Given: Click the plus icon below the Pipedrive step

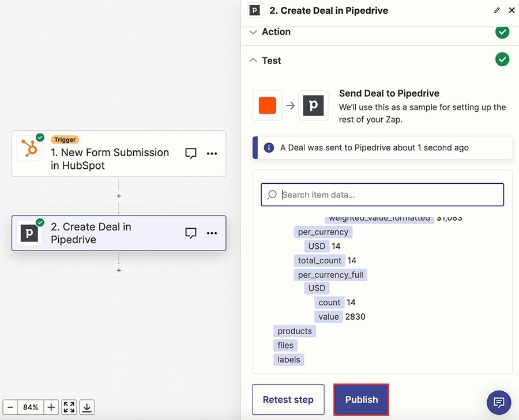Looking at the screenshot, I should point(119,270).
